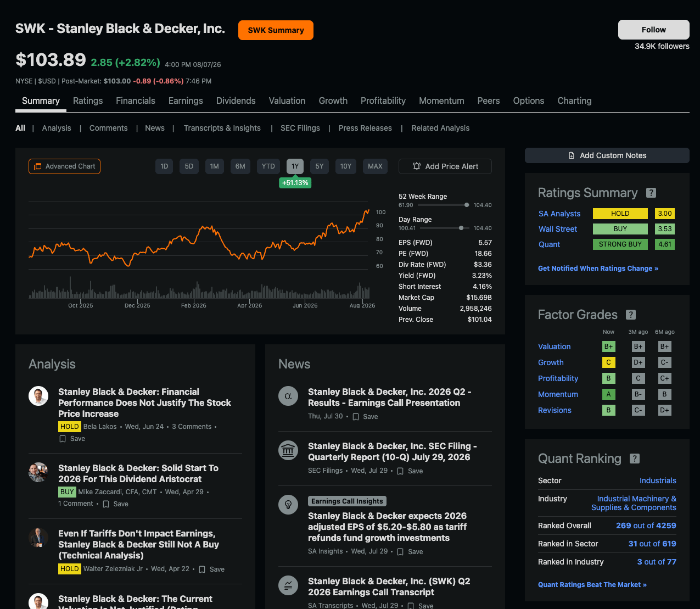Image resolution: width=700 pixels, height=609 pixels.
Task: Filter feed by Comments
Action: (x=108, y=128)
